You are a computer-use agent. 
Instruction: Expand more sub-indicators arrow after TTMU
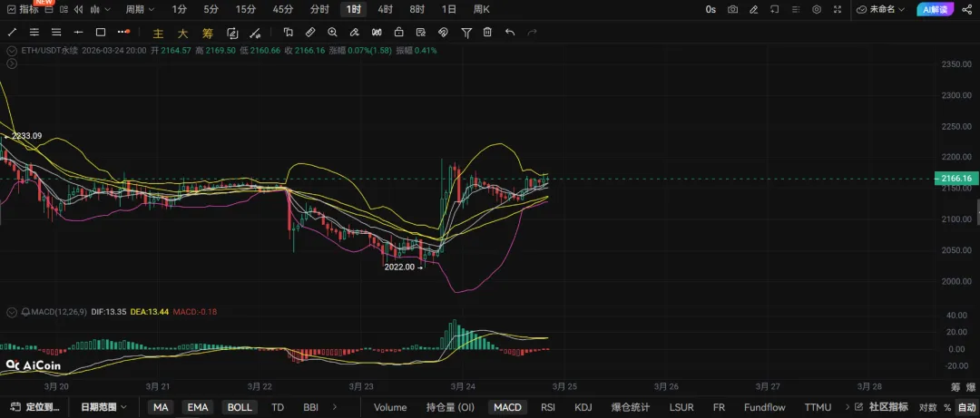(x=847, y=407)
